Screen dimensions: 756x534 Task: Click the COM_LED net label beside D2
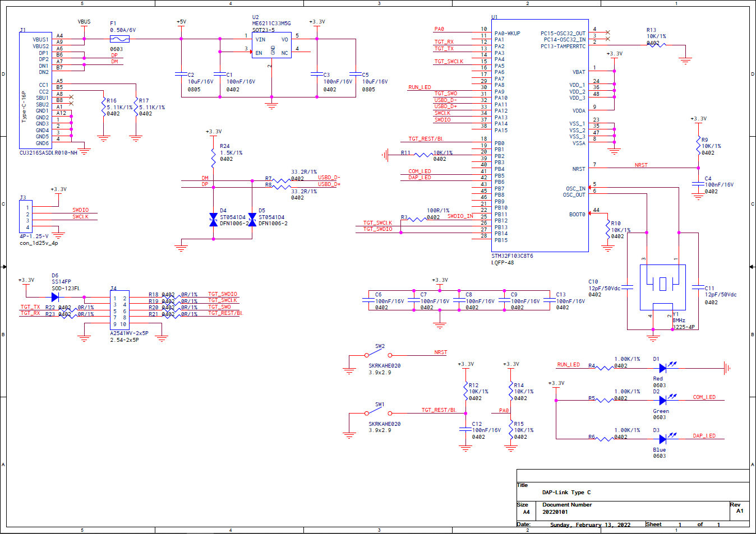click(x=704, y=397)
